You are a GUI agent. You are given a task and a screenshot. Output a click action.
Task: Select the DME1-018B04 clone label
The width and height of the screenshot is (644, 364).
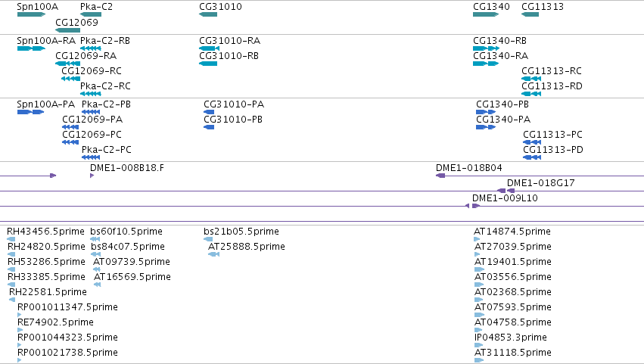click(469, 168)
